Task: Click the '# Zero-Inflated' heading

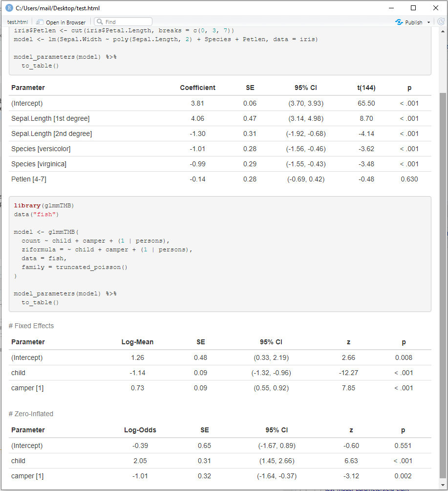Action: coord(31,414)
